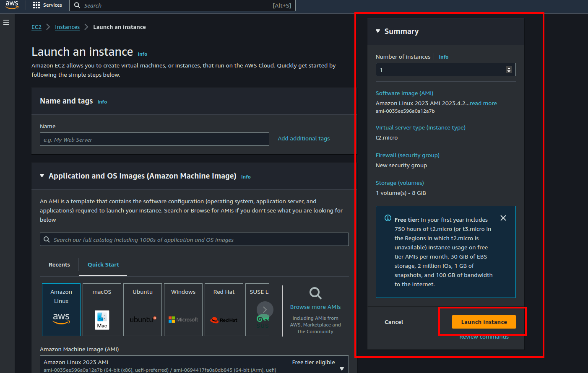Collapse the Summary panel

point(378,31)
